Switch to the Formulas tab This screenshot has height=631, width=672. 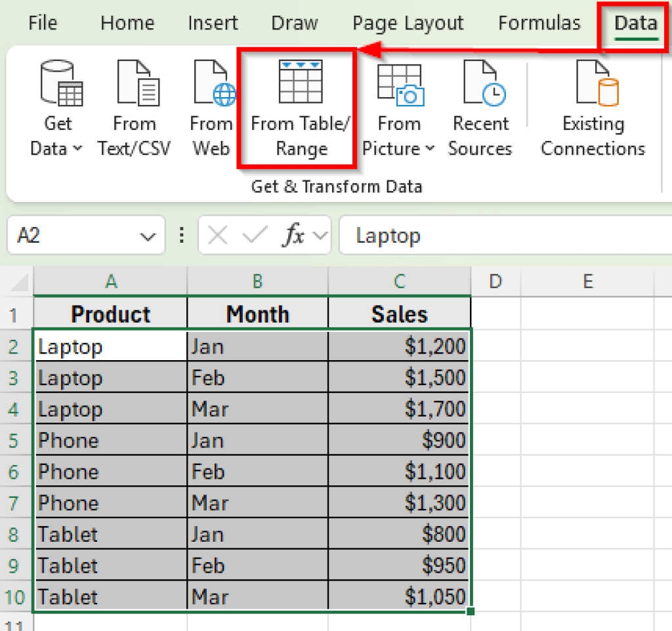pyautogui.click(x=539, y=23)
